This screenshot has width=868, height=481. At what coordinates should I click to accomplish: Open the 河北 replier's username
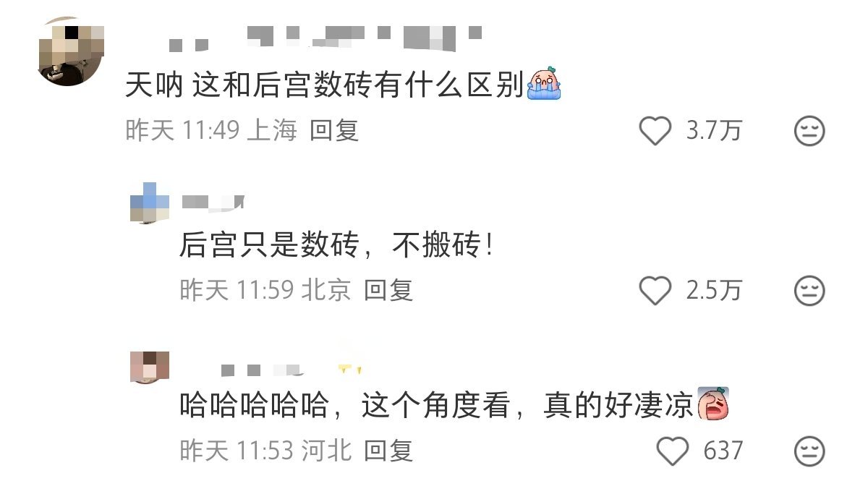(291, 369)
